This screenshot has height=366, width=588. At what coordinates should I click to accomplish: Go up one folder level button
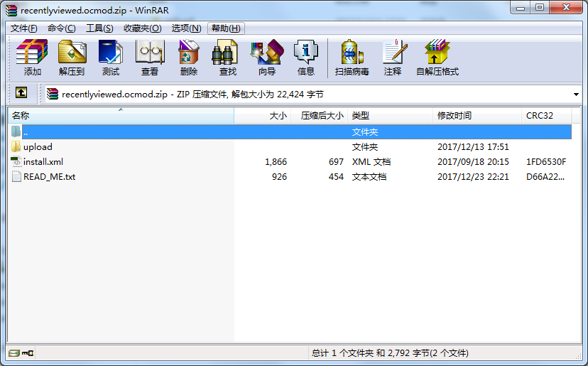pos(21,92)
